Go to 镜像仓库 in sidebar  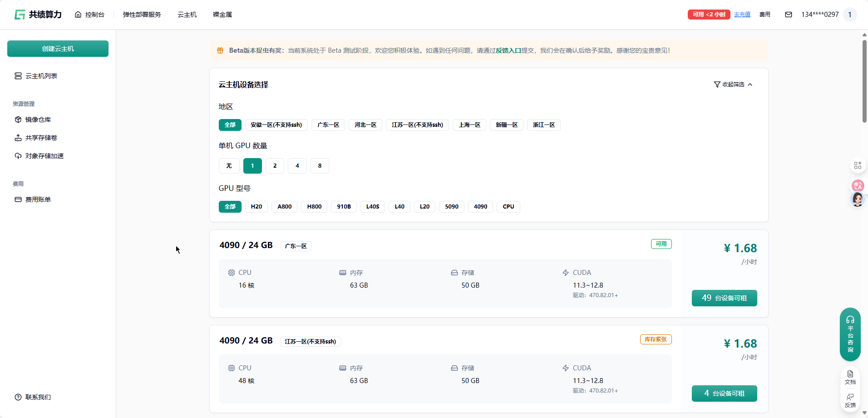[38, 119]
